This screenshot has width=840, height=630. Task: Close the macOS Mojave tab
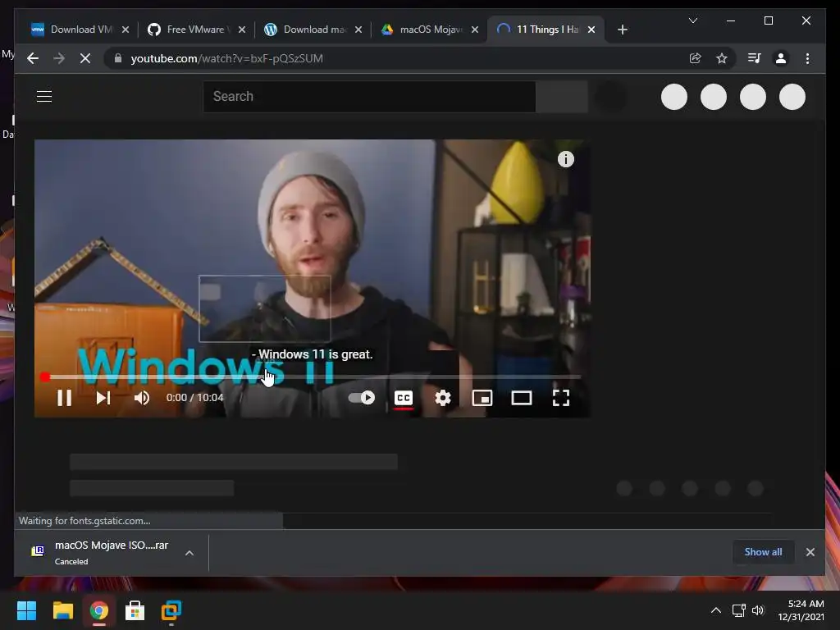coord(475,30)
